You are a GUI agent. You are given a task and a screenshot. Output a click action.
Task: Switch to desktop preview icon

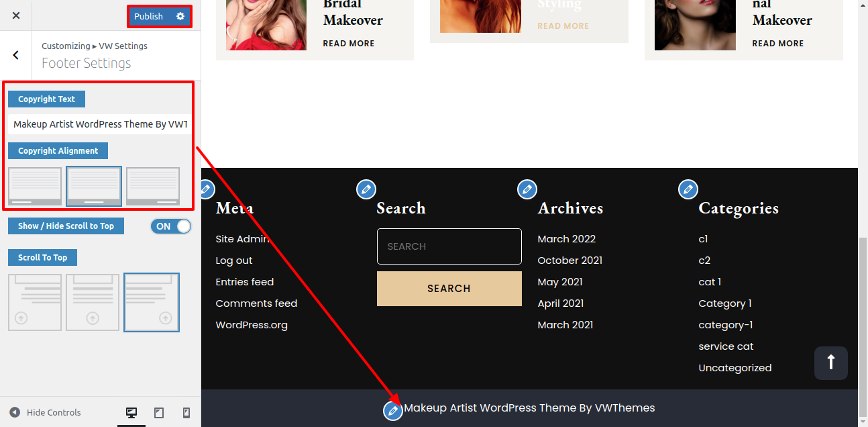point(131,413)
